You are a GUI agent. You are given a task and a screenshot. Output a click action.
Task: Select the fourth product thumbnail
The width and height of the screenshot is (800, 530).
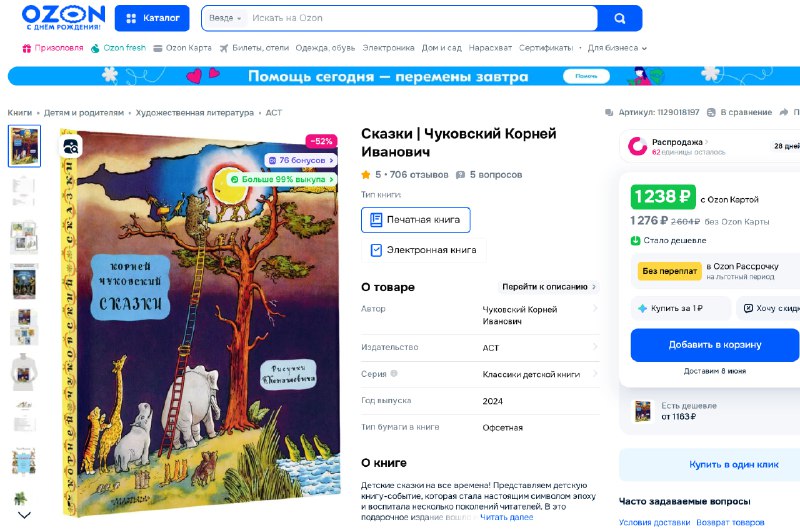pos(24,282)
